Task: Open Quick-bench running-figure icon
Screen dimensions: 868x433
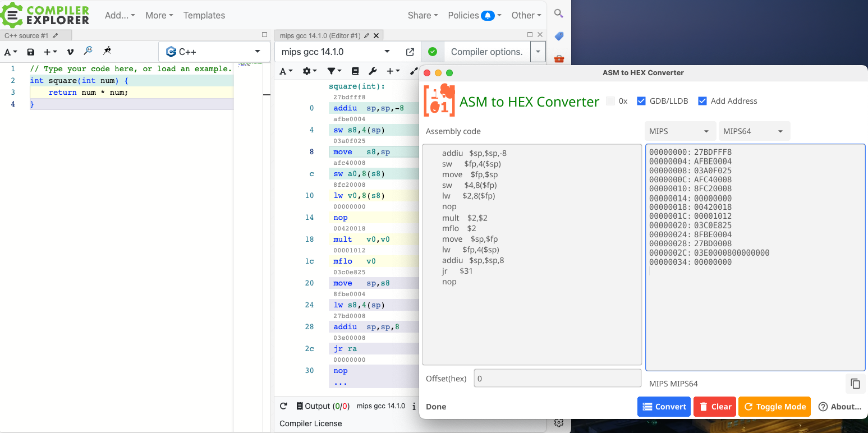Action: (107, 51)
